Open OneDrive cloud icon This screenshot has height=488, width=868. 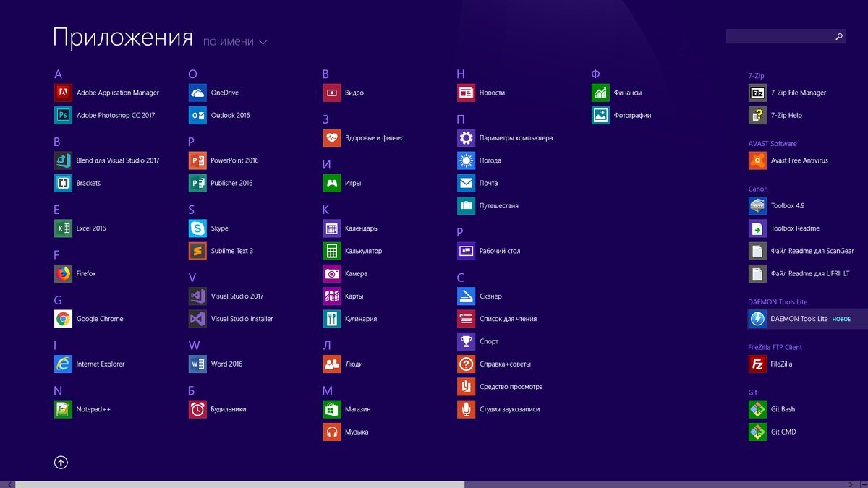point(198,93)
